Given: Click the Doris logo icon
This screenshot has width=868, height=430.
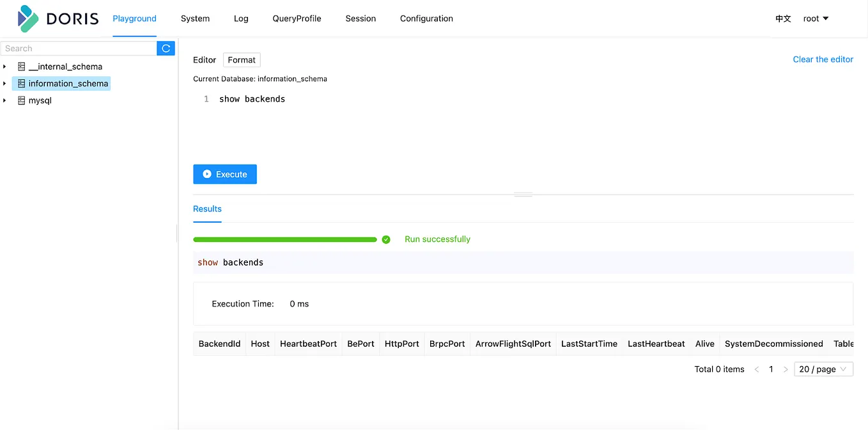Looking at the screenshot, I should (26, 18).
